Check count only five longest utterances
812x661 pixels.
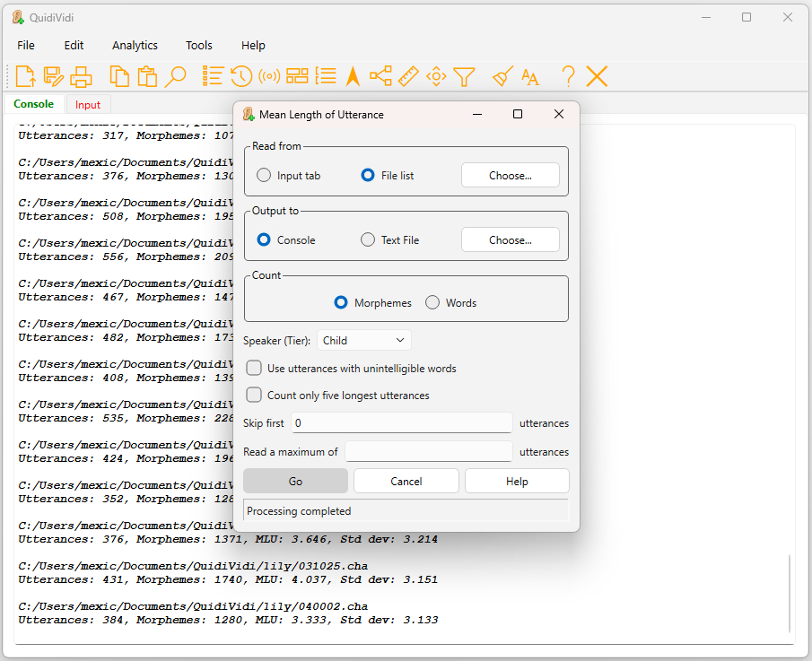click(255, 396)
